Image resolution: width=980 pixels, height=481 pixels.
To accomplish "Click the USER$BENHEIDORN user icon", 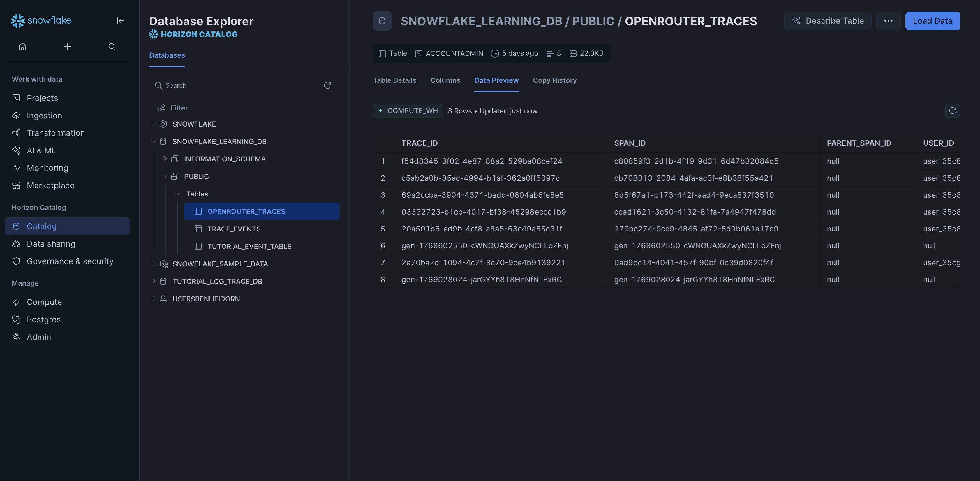I will pyautogui.click(x=163, y=299).
